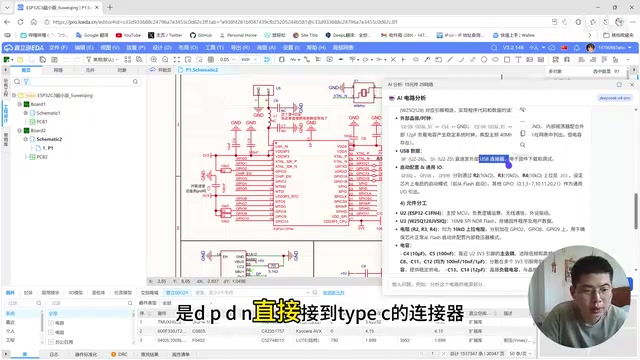
Task: Collapse the Schematic2 tree node
Action: (x=26, y=139)
